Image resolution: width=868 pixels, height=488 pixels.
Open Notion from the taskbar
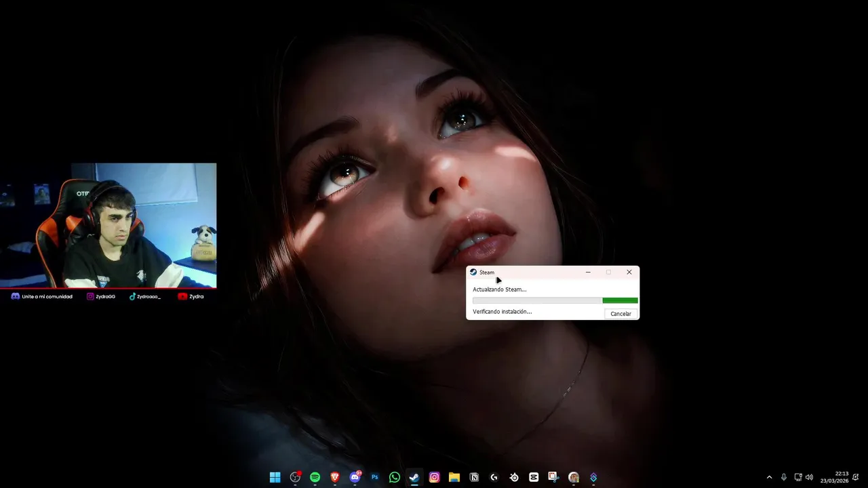click(x=474, y=477)
